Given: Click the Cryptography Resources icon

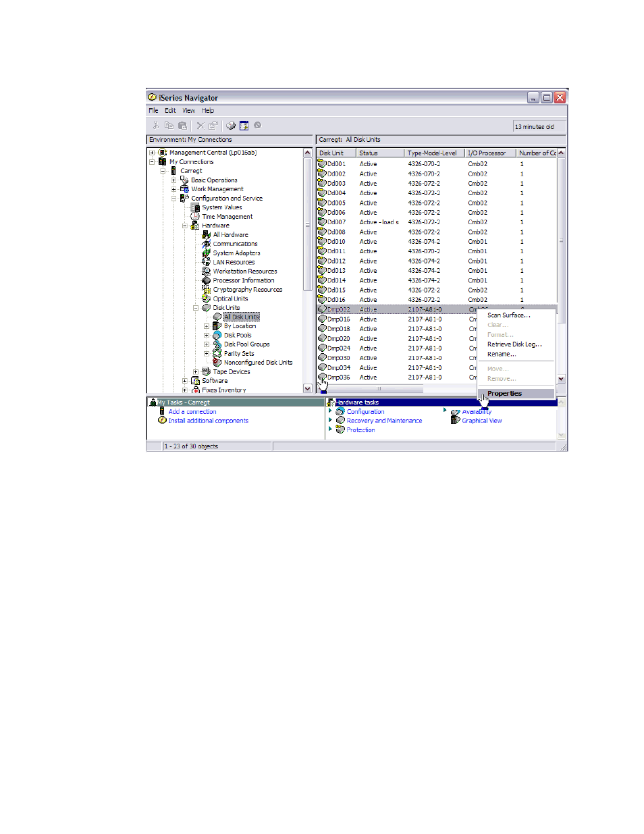Looking at the screenshot, I should click(207, 290).
